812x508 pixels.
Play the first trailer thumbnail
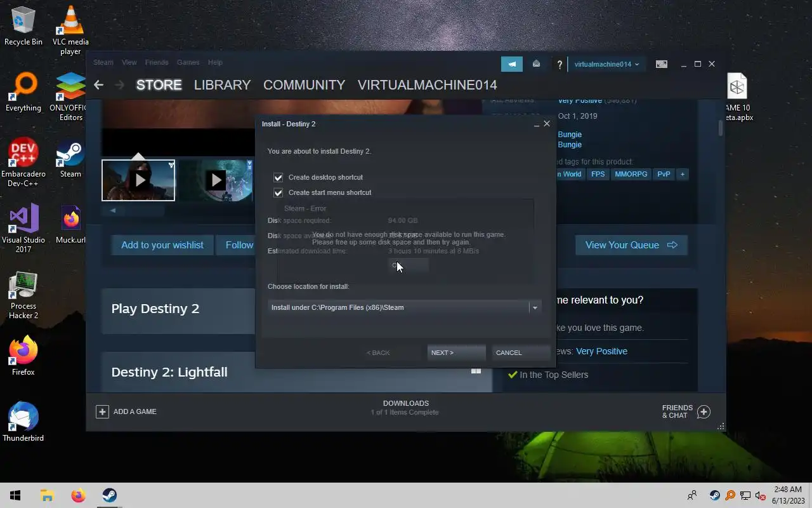point(138,180)
